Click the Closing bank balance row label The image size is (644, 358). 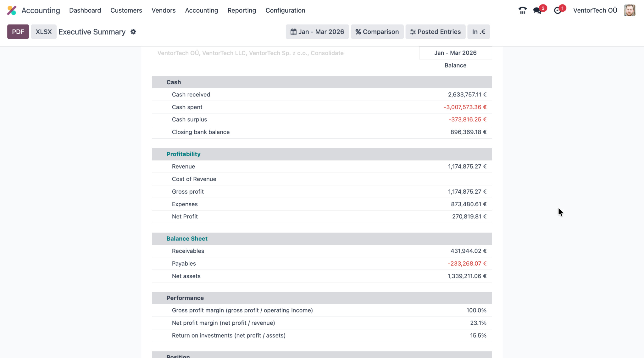201,132
